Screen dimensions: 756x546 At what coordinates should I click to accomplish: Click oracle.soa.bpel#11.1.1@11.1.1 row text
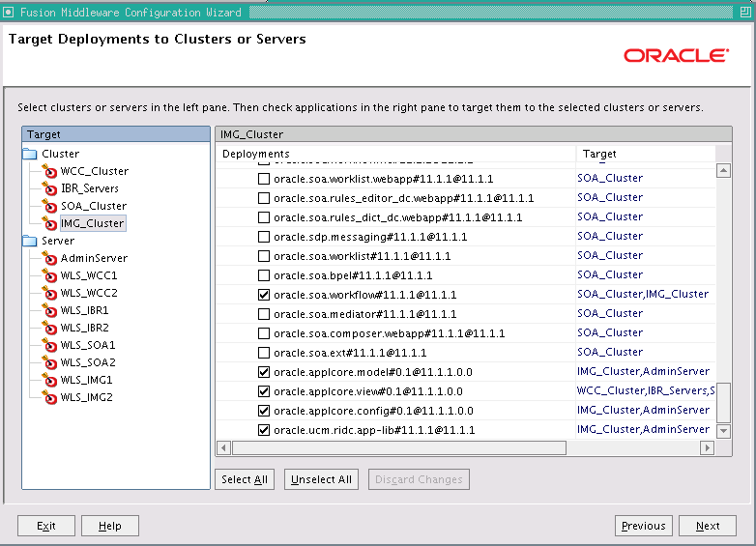353,275
